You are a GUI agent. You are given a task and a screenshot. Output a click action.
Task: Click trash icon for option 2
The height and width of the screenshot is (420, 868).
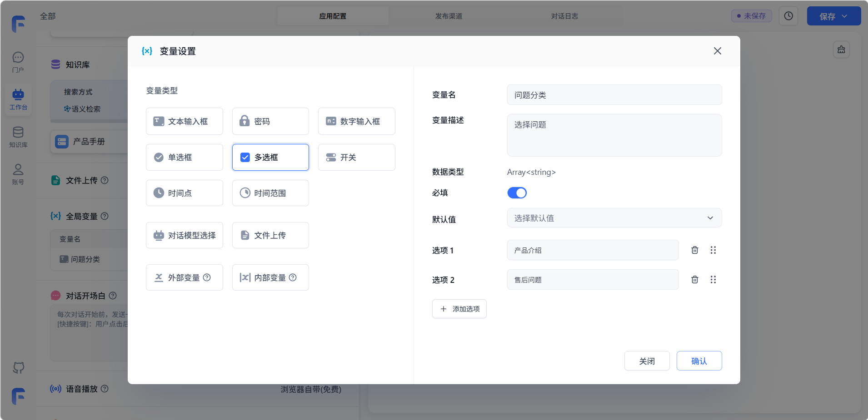(x=694, y=280)
